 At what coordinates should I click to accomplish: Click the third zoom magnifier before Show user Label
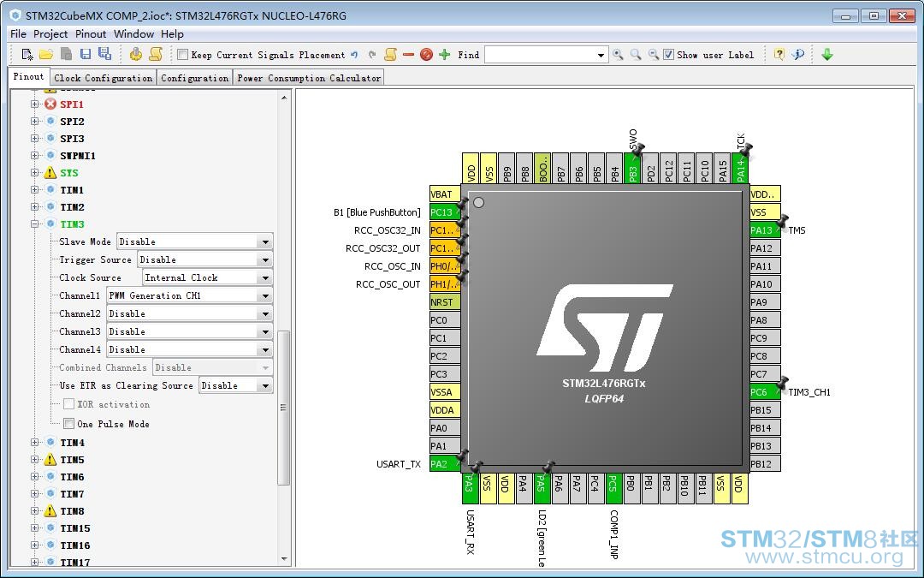(x=653, y=55)
